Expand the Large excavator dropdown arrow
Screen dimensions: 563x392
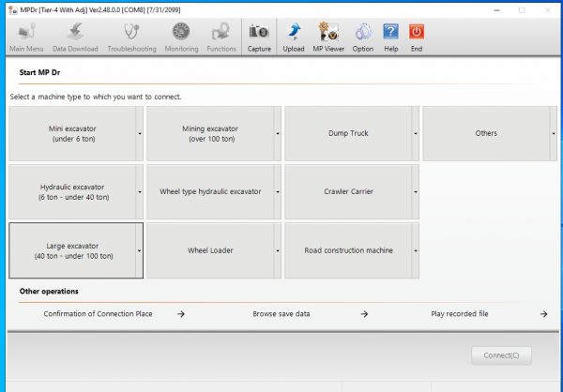139,250
